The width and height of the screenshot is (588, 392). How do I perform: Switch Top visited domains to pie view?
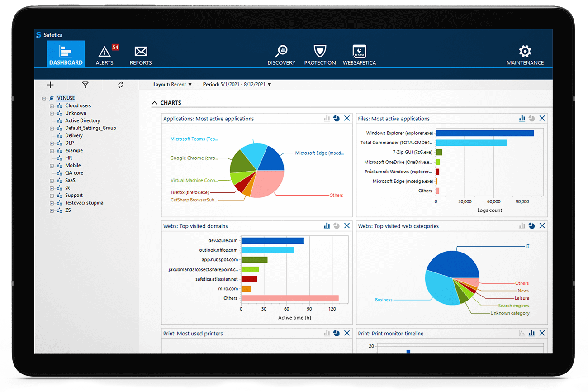click(337, 226)
